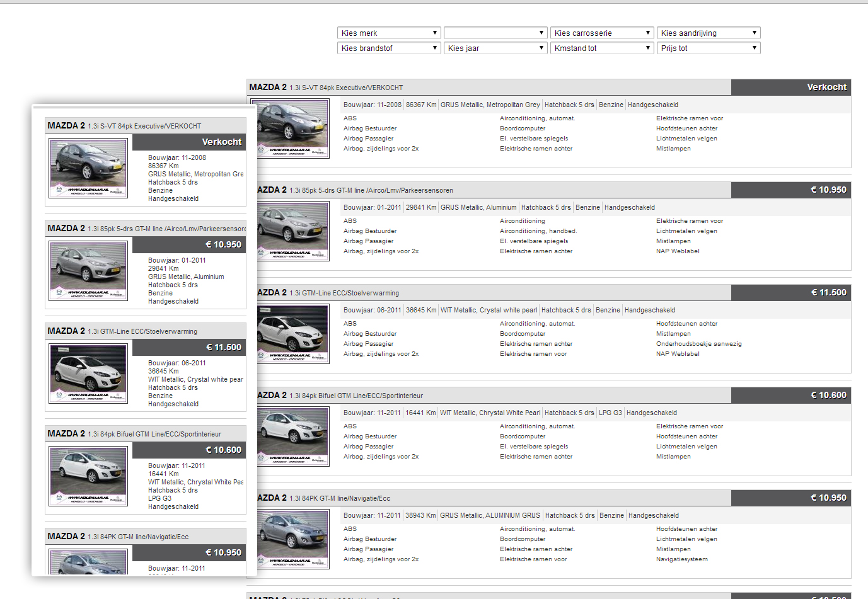
Task: Open GT-M line Parkeersensoren title in narrow left panel
Action: pyautogui.click(x=147, y=229)
